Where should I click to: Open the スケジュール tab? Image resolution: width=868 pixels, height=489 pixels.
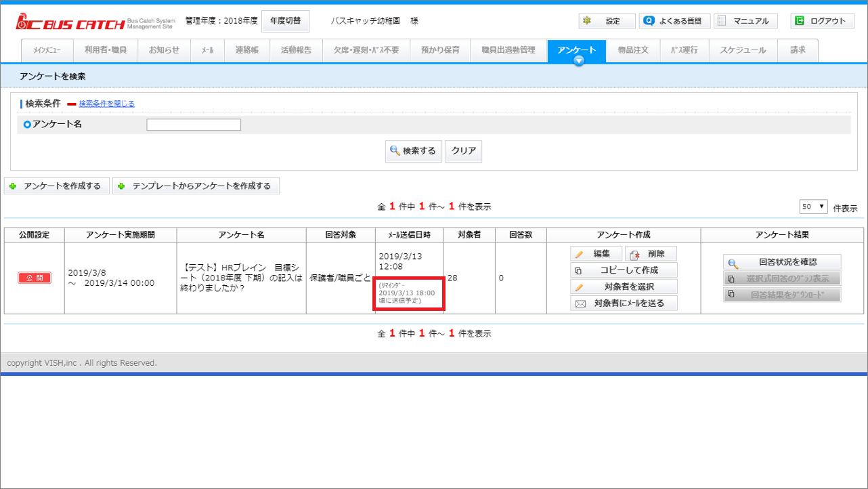click(x=743, y=50)
